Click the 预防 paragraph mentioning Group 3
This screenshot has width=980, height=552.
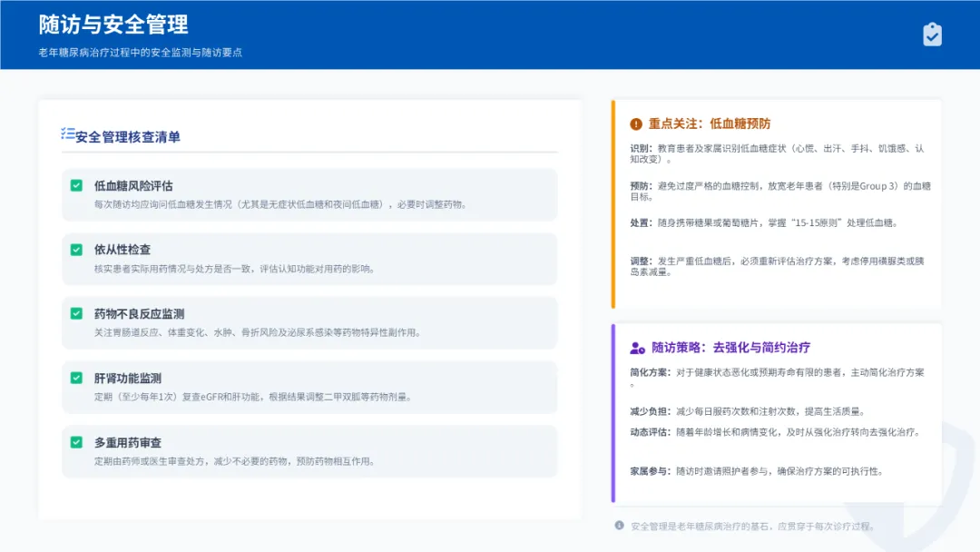click(780, 192)
